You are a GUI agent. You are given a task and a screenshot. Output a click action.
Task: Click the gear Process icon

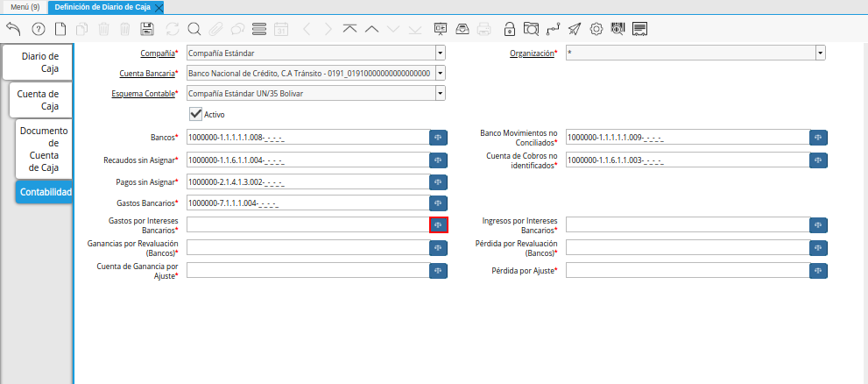pyautogui.click(x=596, y=29)
